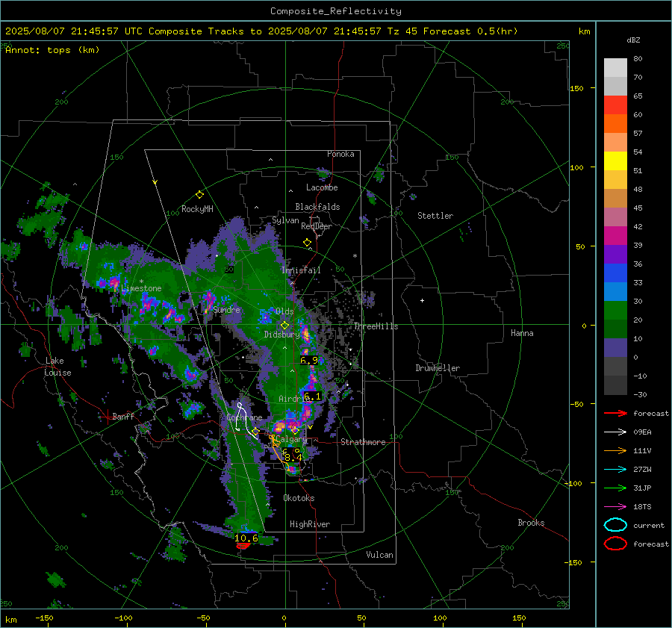The width and height of the screenshot is (672, 628).
Task: Click the RedDeer city label
Action: 317,226
